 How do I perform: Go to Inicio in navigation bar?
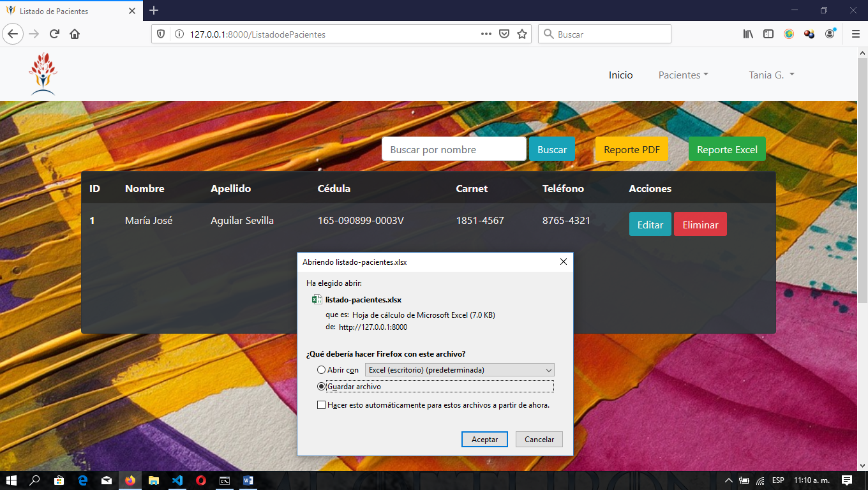[620, 75]
